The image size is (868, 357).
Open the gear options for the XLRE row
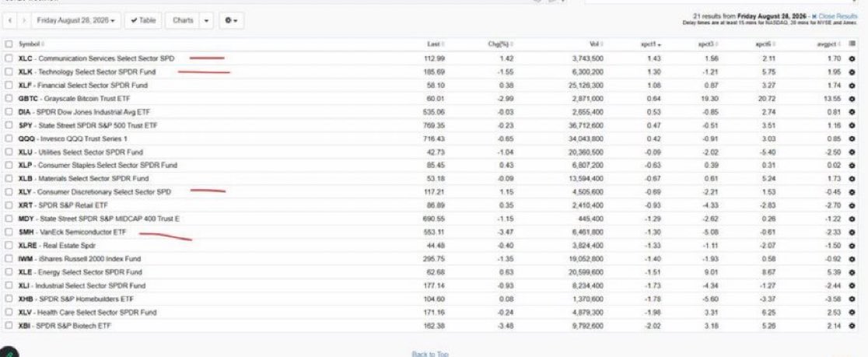click(852, 246)
